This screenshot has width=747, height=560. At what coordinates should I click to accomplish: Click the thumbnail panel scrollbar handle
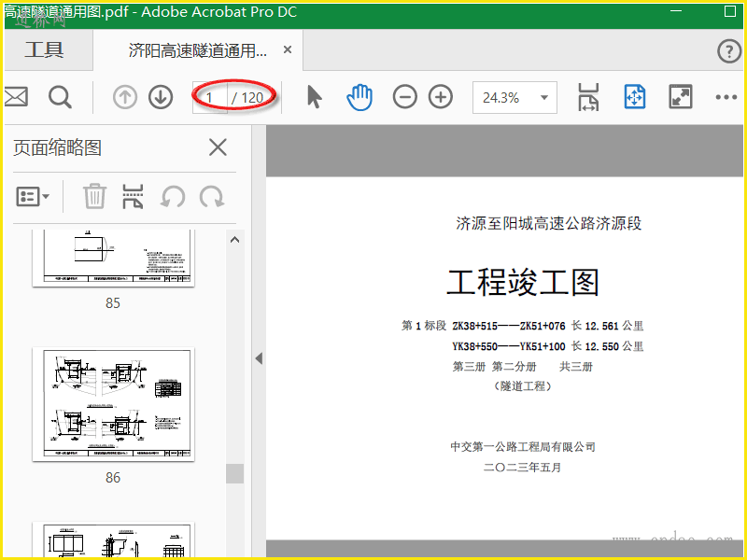point(235,474)
